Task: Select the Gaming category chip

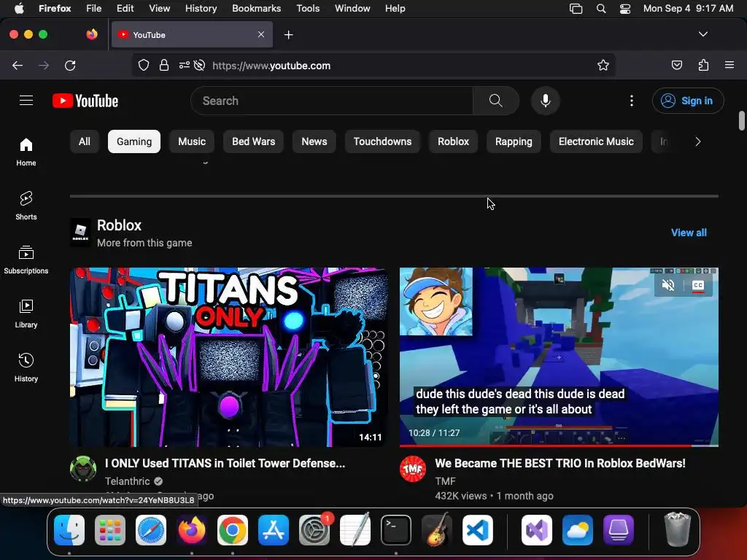Action: (x=134, y=141)
